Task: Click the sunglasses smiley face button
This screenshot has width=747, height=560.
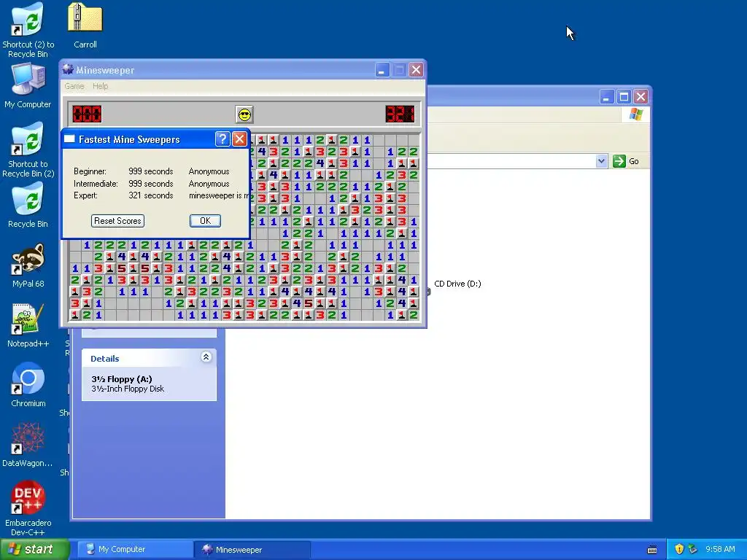Action: coord(244,114)
